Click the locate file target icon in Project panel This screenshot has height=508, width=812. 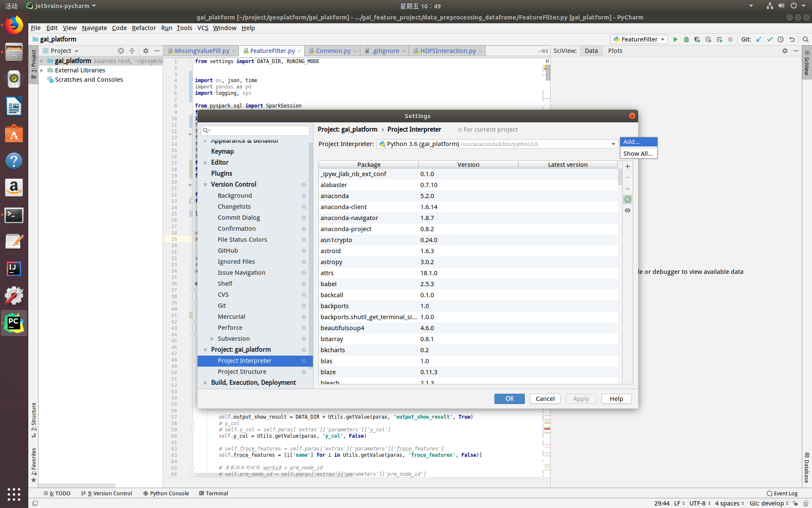121,51
